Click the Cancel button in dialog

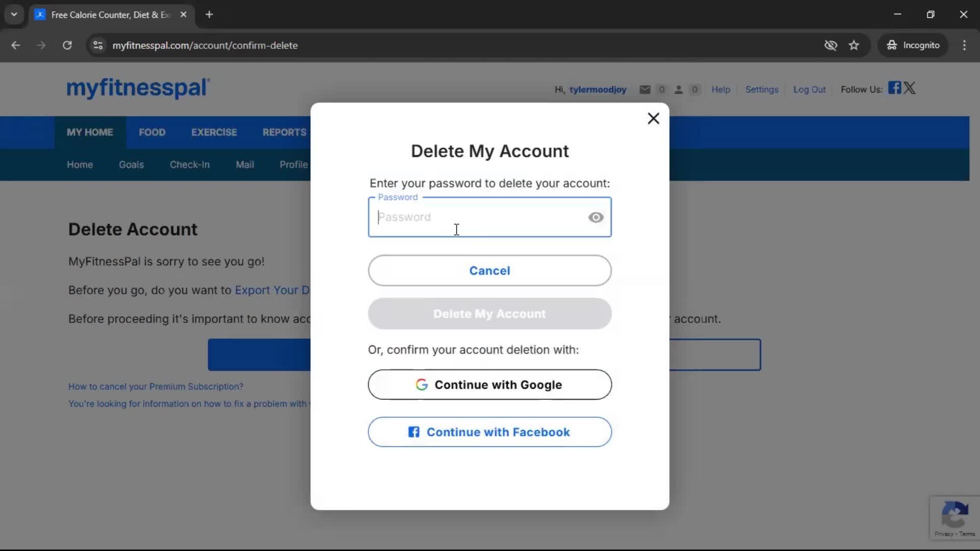click(489, 270)
